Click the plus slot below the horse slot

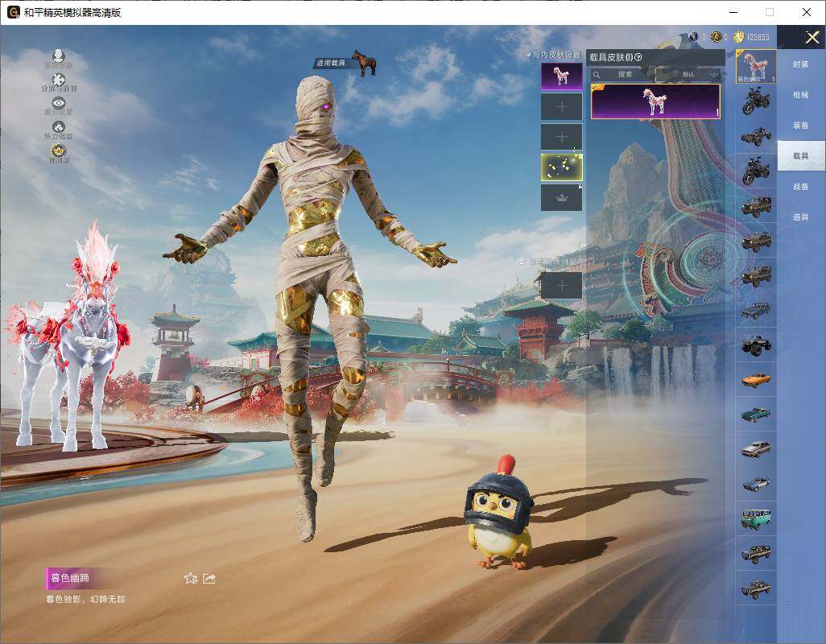pyautogui.click(x=562, y=107)
